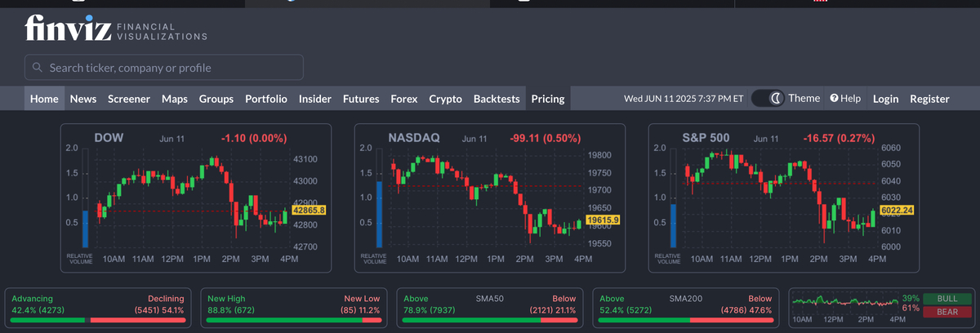The image size is (980, 333).
Task: Open the Portfolio page
Action: click(x=266, y=99)
